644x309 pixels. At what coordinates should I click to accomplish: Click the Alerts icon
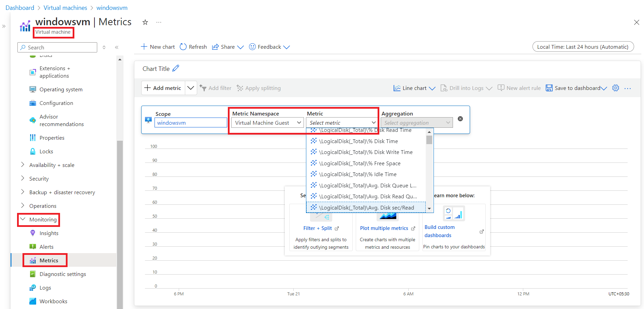point(33,247)
